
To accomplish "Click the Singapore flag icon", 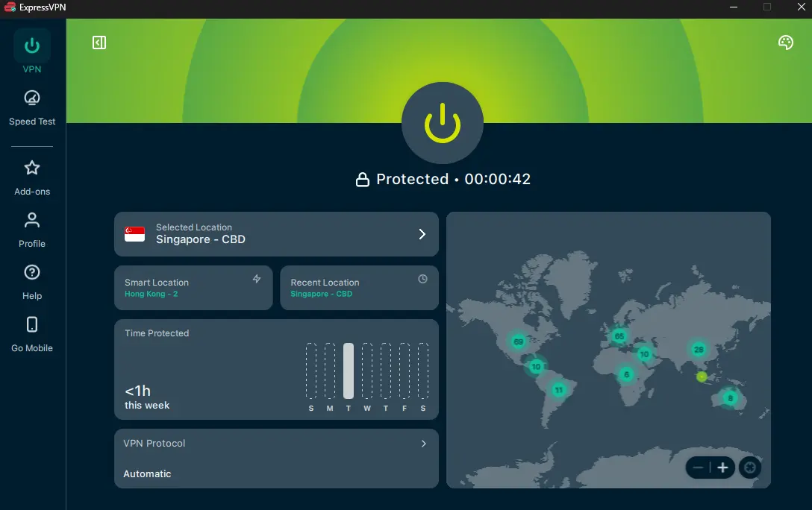I will point(134,234).
